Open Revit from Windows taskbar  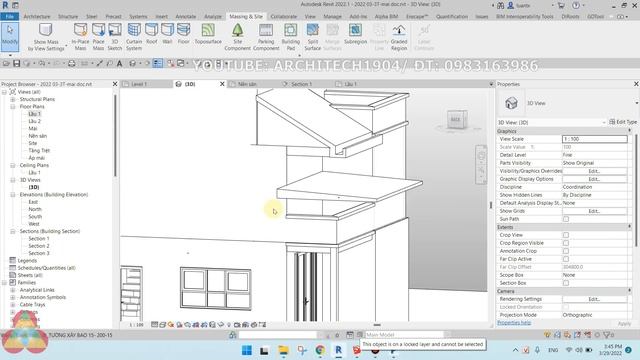(338, 350)
